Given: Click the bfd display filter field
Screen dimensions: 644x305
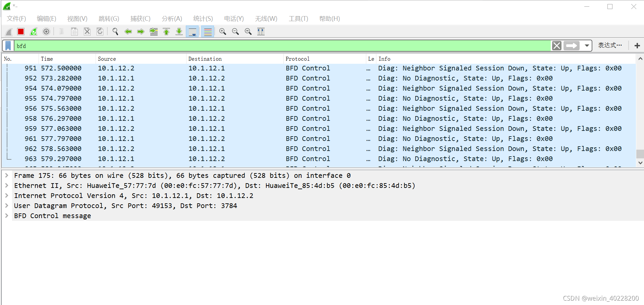Looking at the screenshot, I should pos(282,46).
